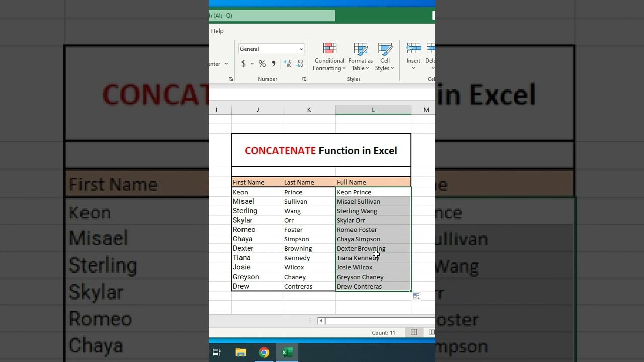Switch to Normal view in status bar
Image resolution: width=644 pixels, height=362 pixels.
point(414,332)
